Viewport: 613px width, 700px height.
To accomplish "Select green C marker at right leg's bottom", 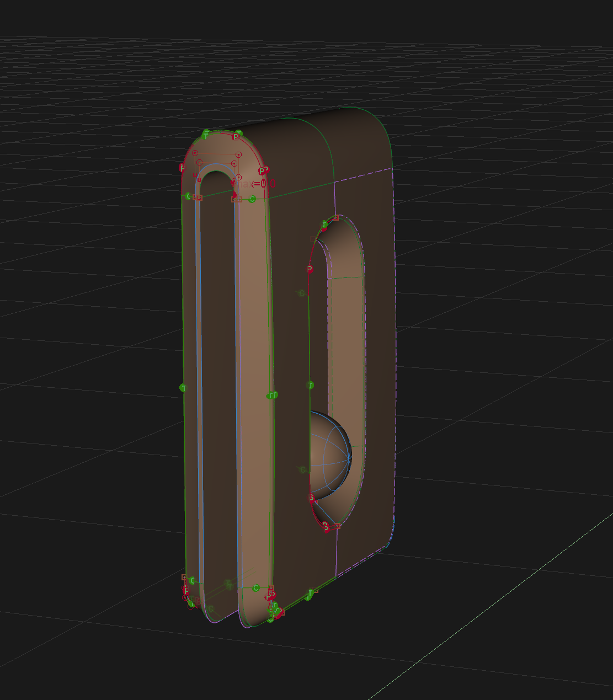I will [x=256, y=588].
